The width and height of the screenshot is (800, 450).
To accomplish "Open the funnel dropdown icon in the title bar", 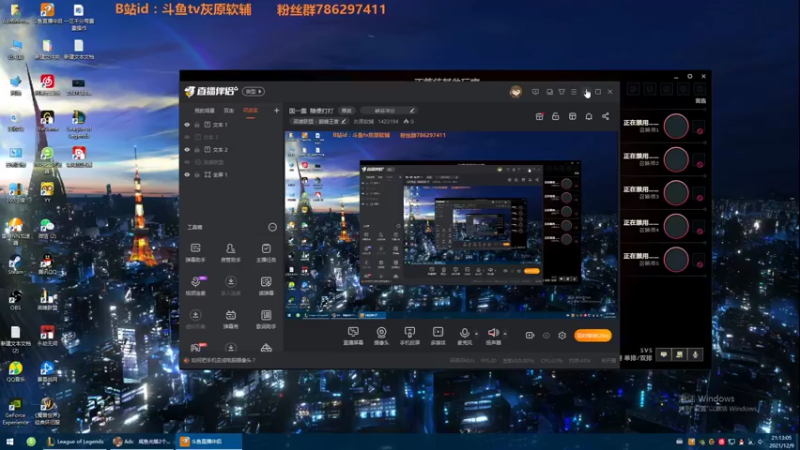I will pyautogui.click(x=562, y=92).
